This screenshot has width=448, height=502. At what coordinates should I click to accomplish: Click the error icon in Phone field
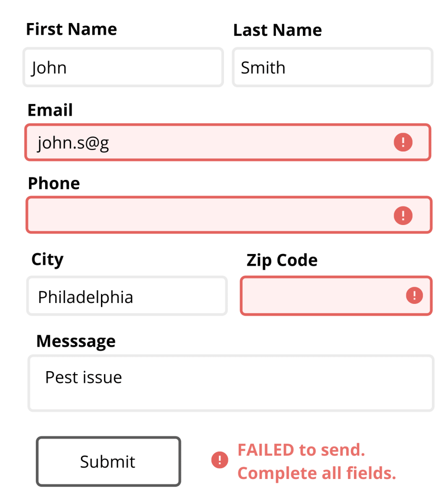click(x=403, y=215)
